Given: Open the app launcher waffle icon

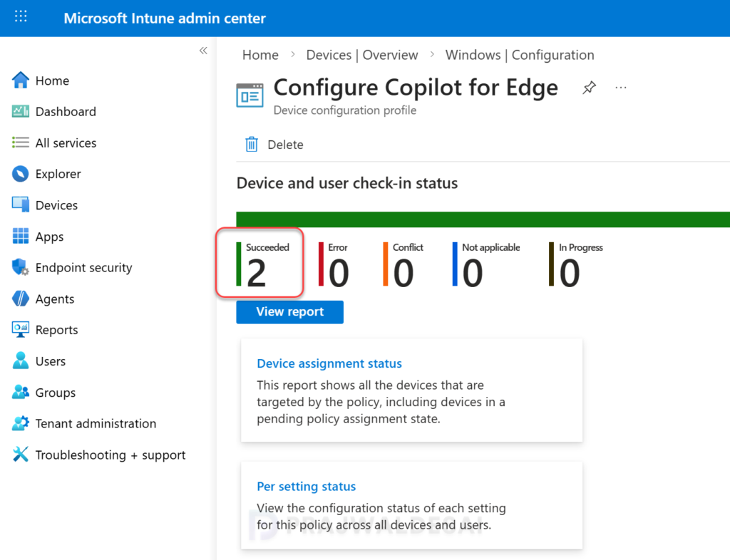Looking at the screenshot, I should (21, 17).
